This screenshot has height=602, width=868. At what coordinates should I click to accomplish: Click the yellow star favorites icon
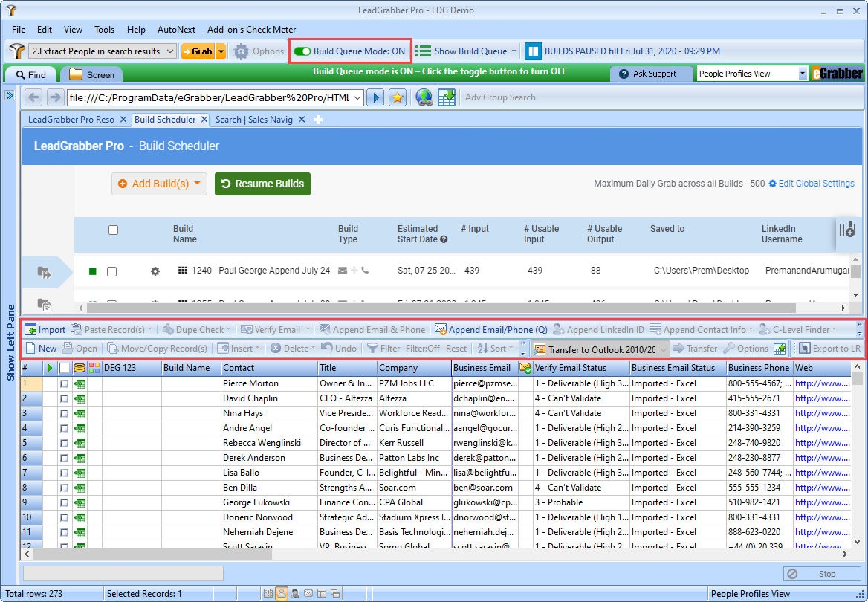(x=397, y=97)
